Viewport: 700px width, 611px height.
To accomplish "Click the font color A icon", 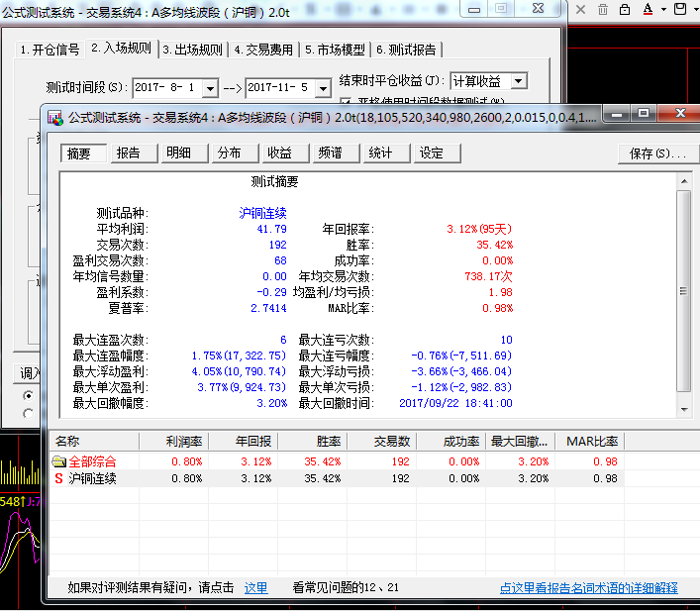I will (648, 9).
